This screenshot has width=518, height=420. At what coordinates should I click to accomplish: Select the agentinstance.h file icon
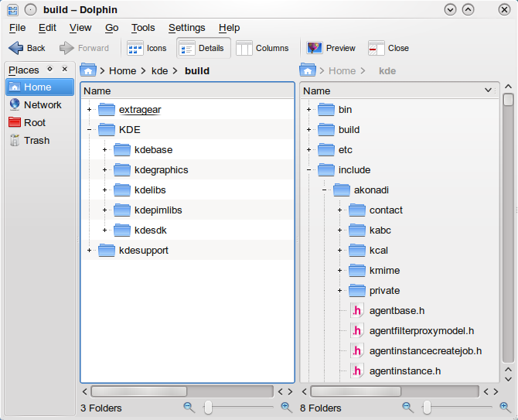coord(356,371)
